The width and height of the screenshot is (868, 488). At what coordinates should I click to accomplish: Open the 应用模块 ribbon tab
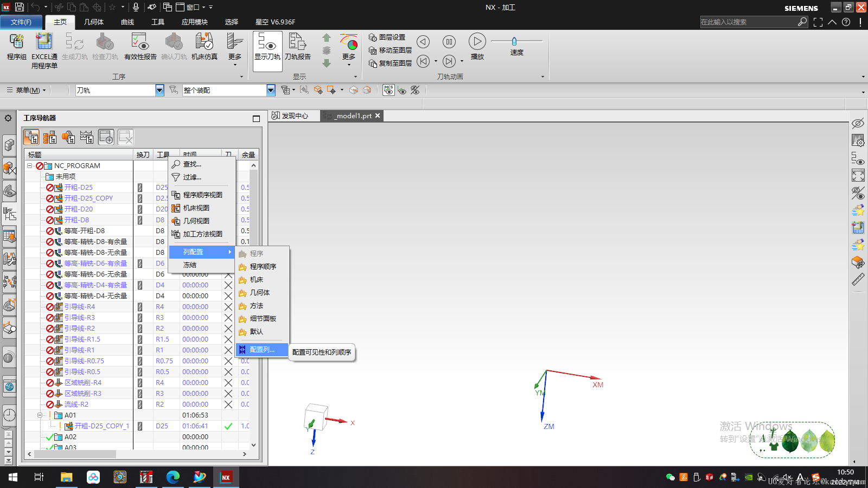[195, 22]
